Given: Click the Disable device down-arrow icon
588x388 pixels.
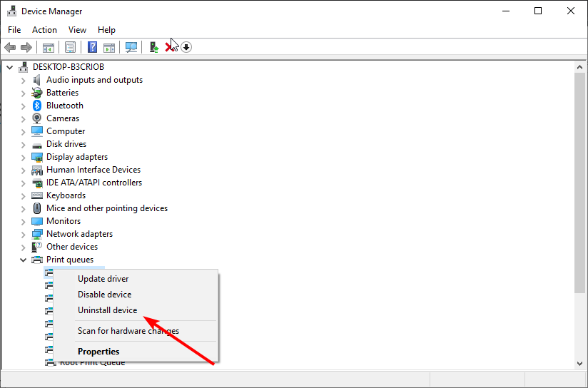Looking at the screenshot, I should (186, 47).
